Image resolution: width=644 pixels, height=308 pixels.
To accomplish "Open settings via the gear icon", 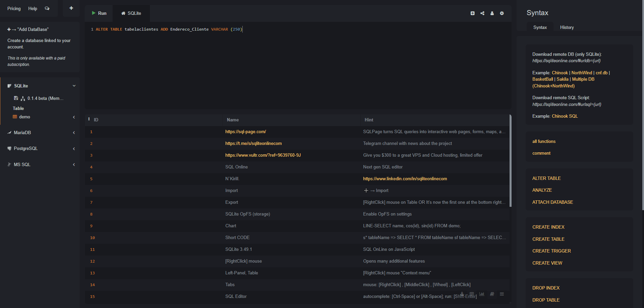I will (x=502, y=13).
